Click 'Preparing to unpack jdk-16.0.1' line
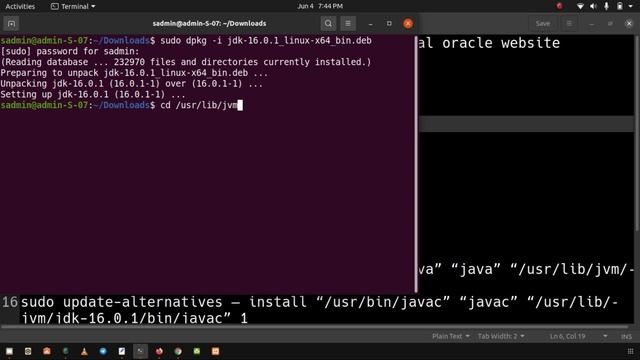The width and height of the screenshot is (640, 360). pos(134,73)
